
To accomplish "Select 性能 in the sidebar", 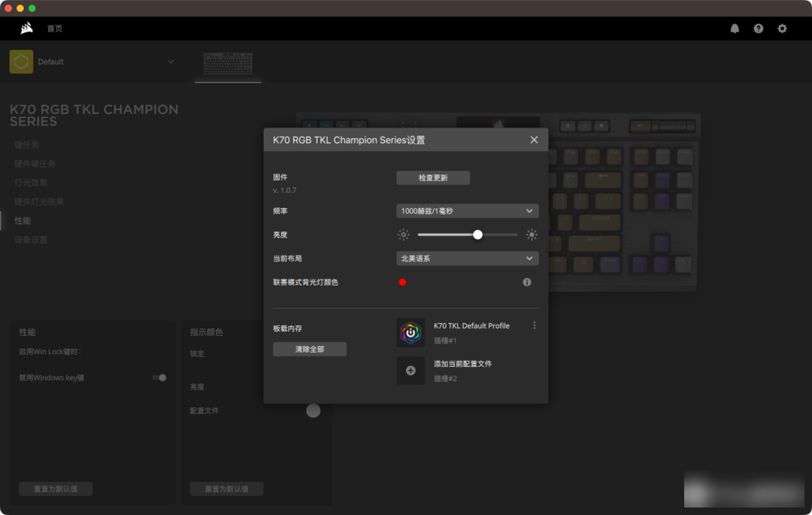I will point(23,220).
